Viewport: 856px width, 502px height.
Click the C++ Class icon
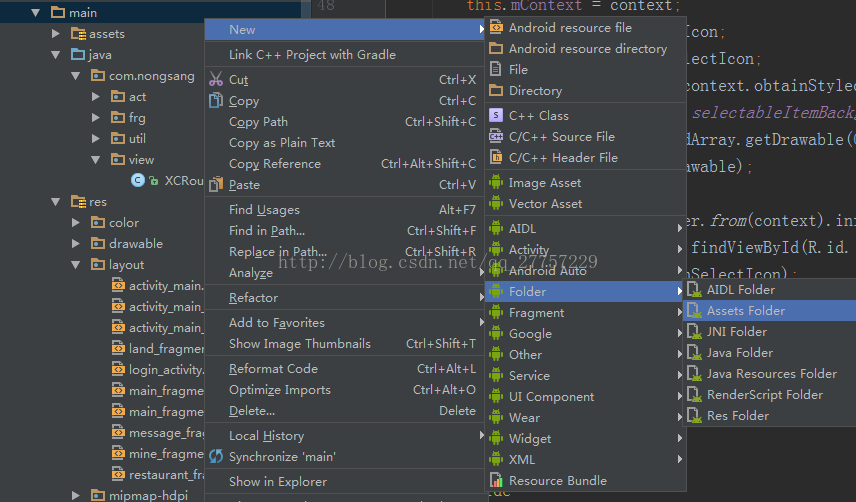pos(496,115)
